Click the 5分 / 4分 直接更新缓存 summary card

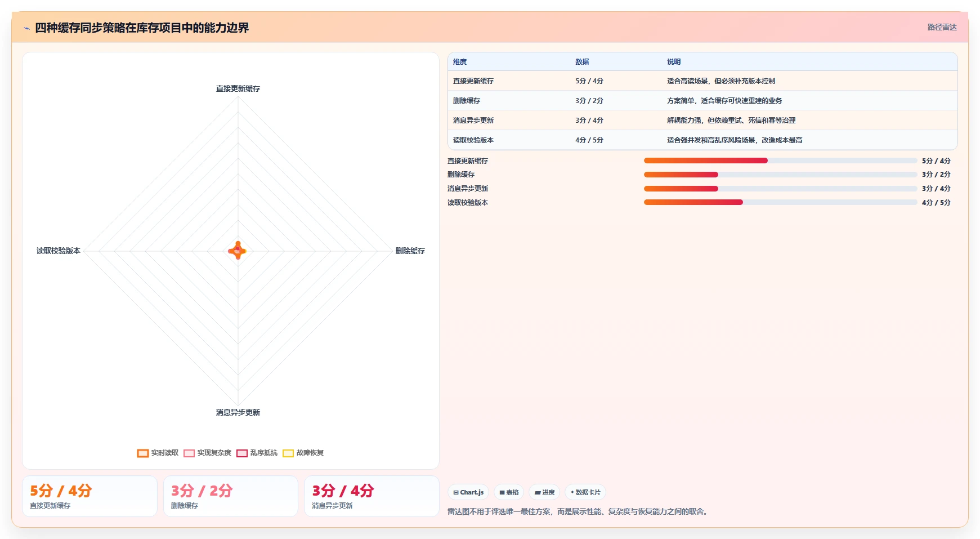click(x=90, y=496)
